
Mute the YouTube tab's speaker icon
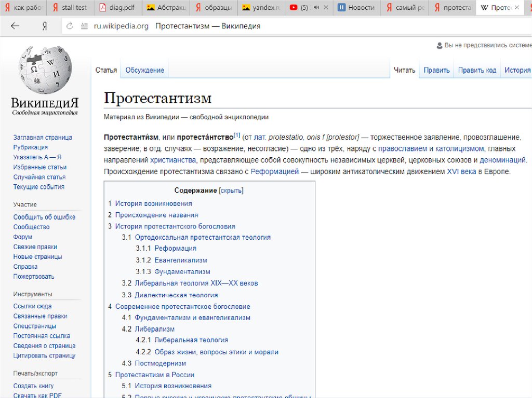coord(316,8)
